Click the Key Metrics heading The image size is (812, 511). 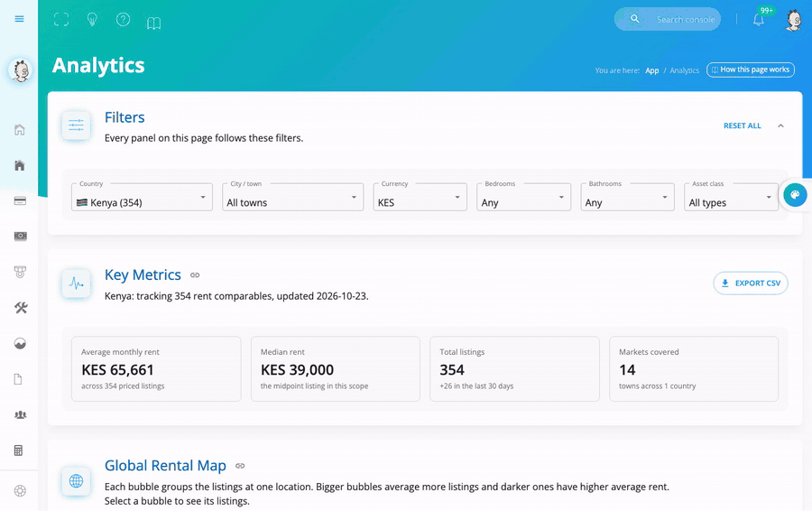(x=143, y=274)
